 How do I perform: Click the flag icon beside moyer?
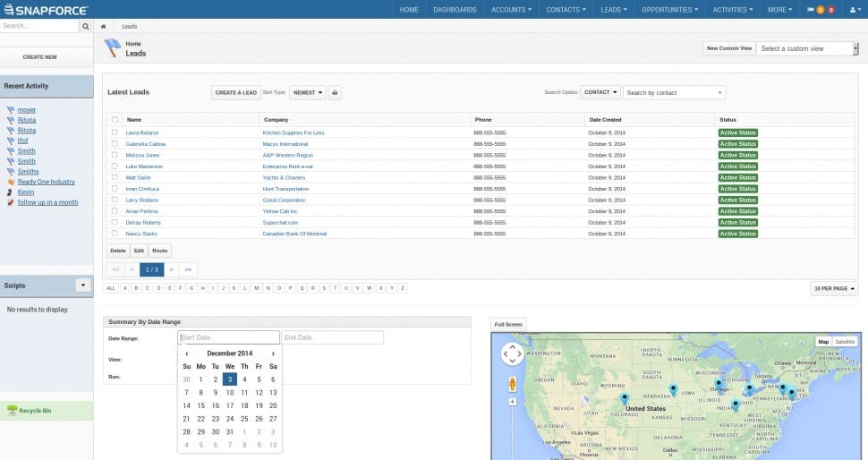pyautogui.click(x=11, y=110)
